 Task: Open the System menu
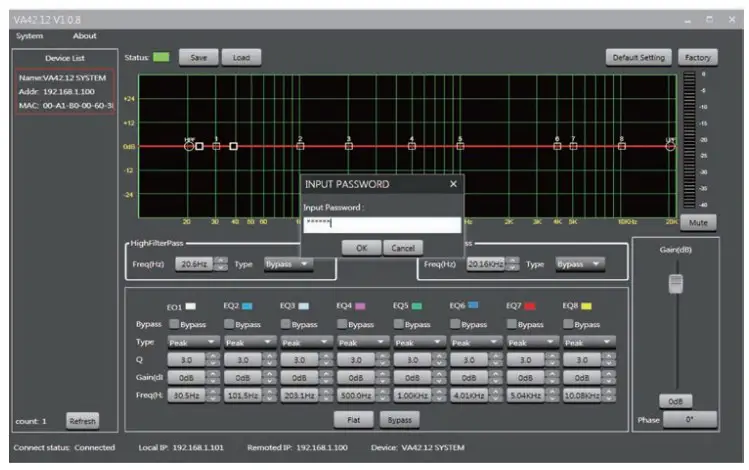point(29,36)
